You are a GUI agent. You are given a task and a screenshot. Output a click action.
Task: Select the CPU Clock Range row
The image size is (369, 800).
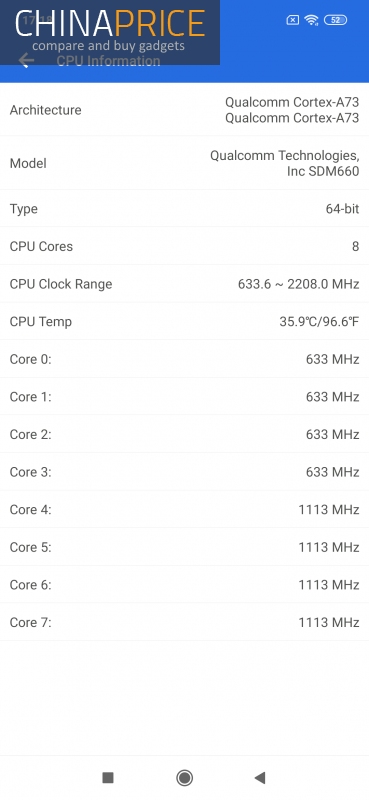(184, 284)
